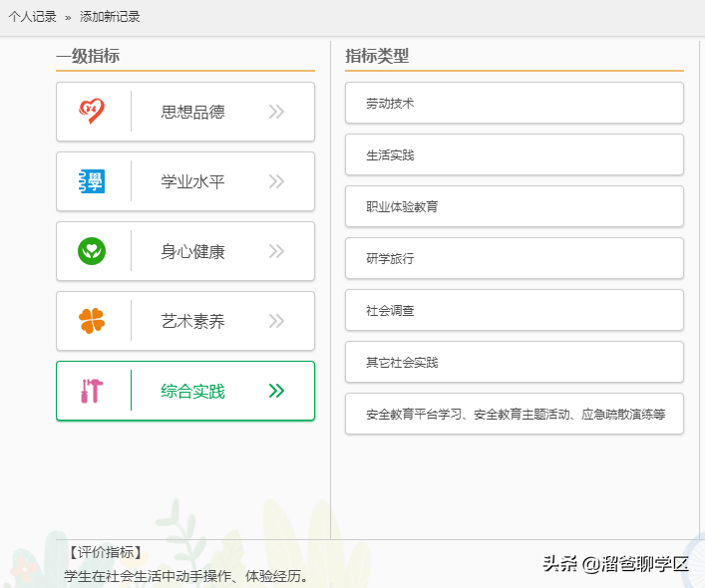Expand the 思想品德 double-chevron arrow

click(x=276, y=112)
